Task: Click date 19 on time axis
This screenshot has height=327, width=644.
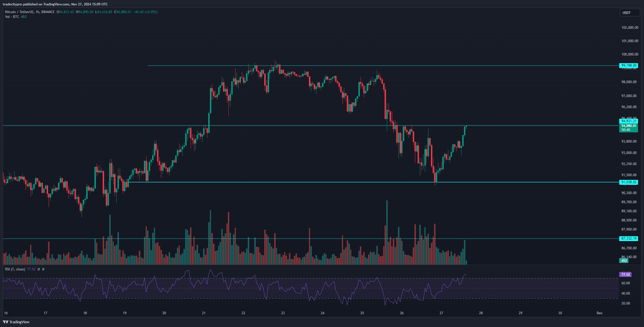Action: 125,313
